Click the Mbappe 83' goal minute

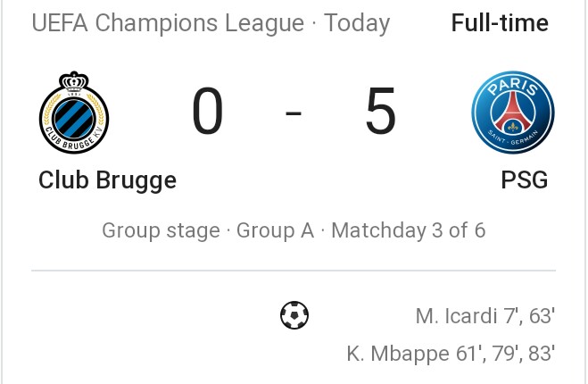tap(539, 354)
